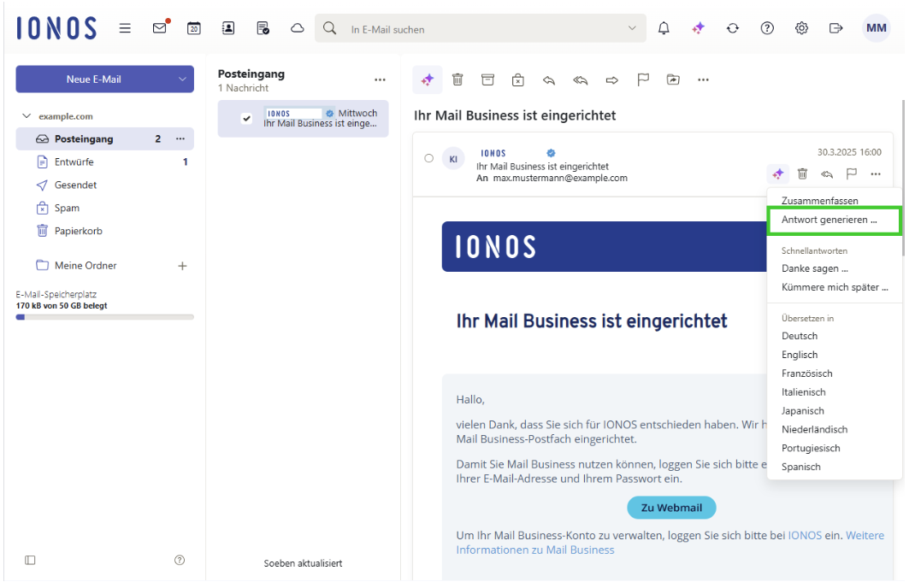The height and width of the screenshot is (588, 915).
Task: Forward the mail via toolbar
Action: pos(611,80)
